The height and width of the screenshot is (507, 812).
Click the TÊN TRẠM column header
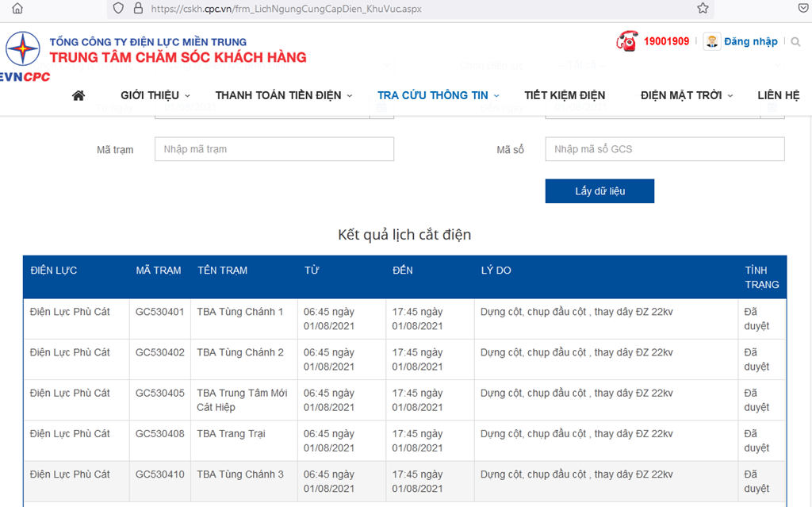pos(222,270)
